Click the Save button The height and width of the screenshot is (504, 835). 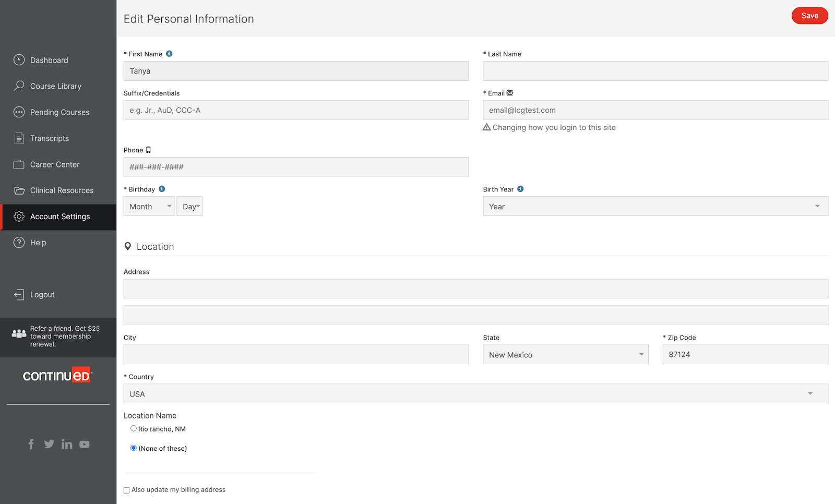pyautogui.click(x=809, y=16)
